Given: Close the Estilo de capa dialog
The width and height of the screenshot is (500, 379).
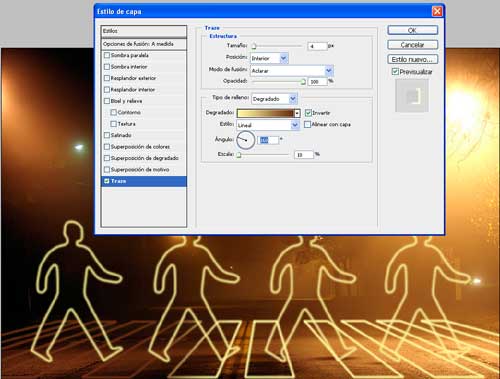Looking at the screenshot, I should click(x=437, y=12).
